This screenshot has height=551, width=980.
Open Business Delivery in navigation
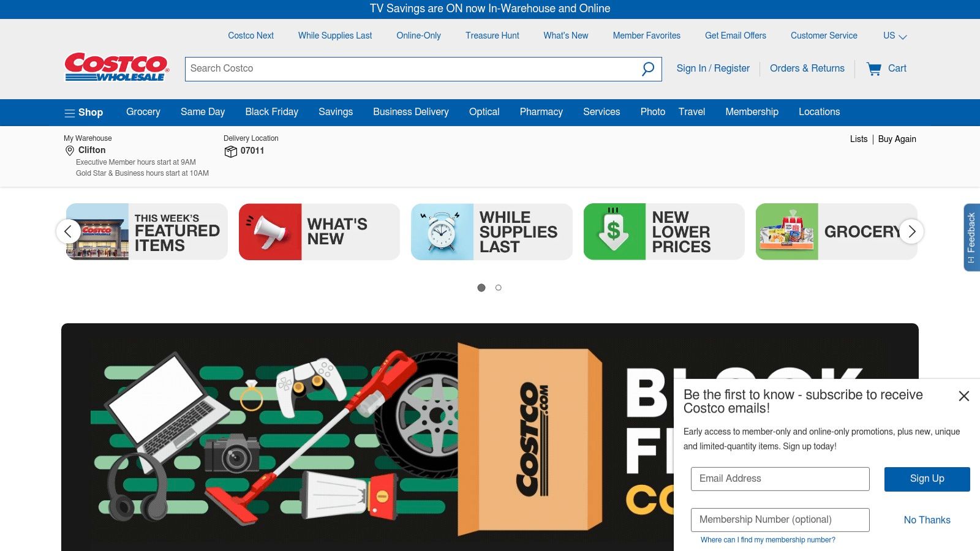[411, 112]
